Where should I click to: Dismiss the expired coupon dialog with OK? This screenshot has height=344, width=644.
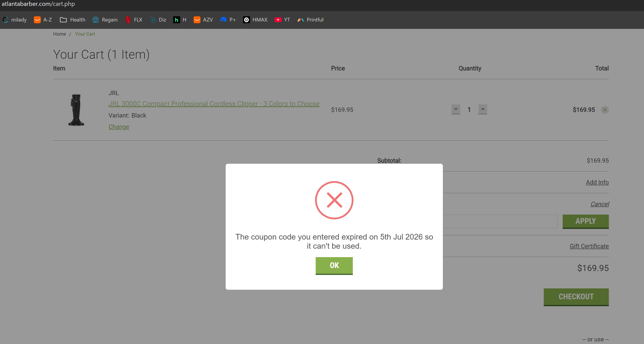[334, 266]
